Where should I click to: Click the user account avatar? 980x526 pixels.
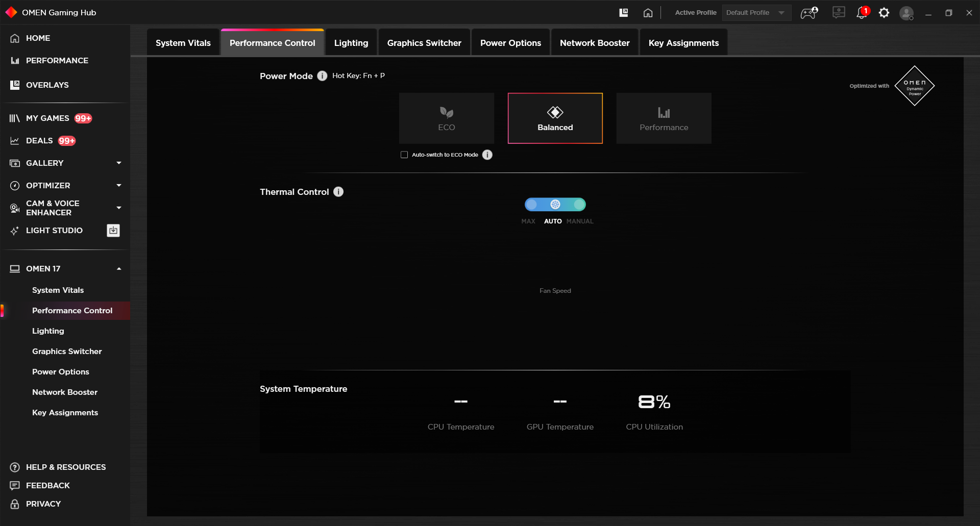[906, 13]
